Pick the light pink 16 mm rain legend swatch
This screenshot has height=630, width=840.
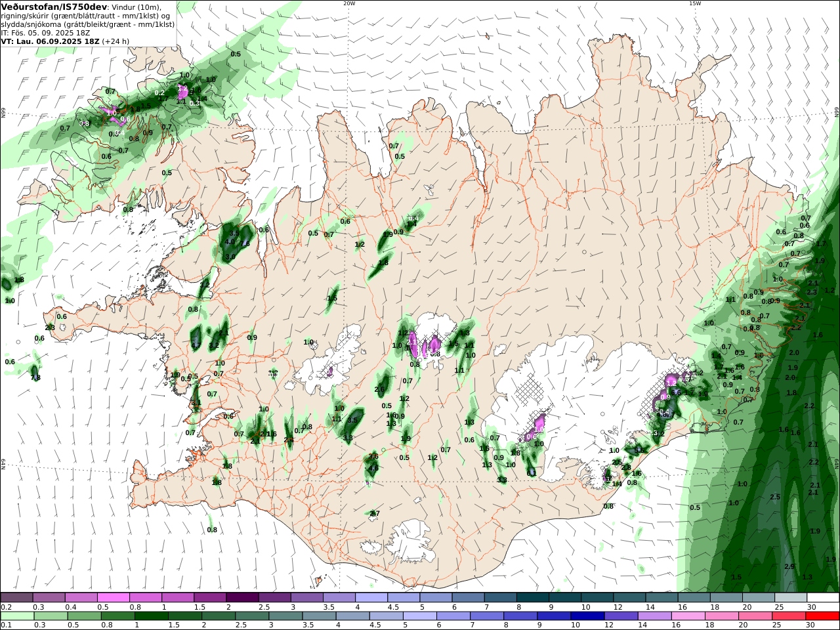tap(688, 616)
